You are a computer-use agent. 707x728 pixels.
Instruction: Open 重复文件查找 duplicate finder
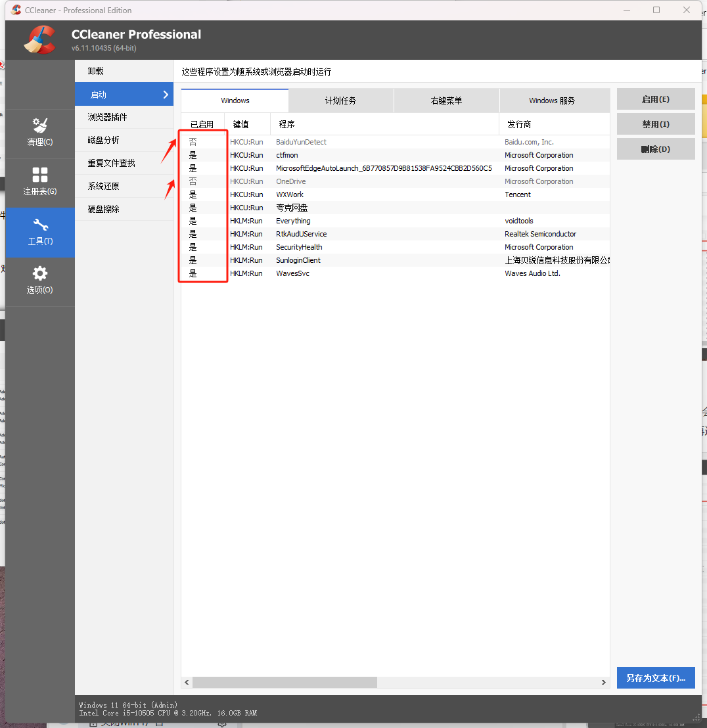[x=124, y=163]
